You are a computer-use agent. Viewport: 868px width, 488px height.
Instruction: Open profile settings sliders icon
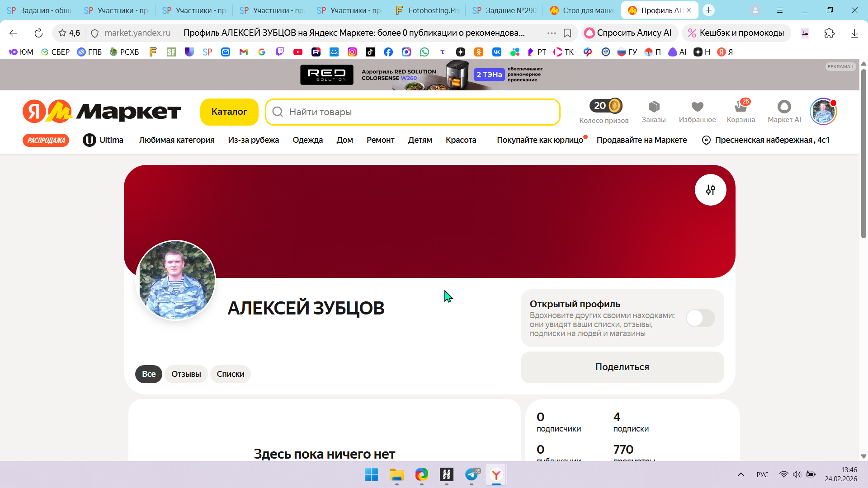pyautogui.click(x=710, y=190)
